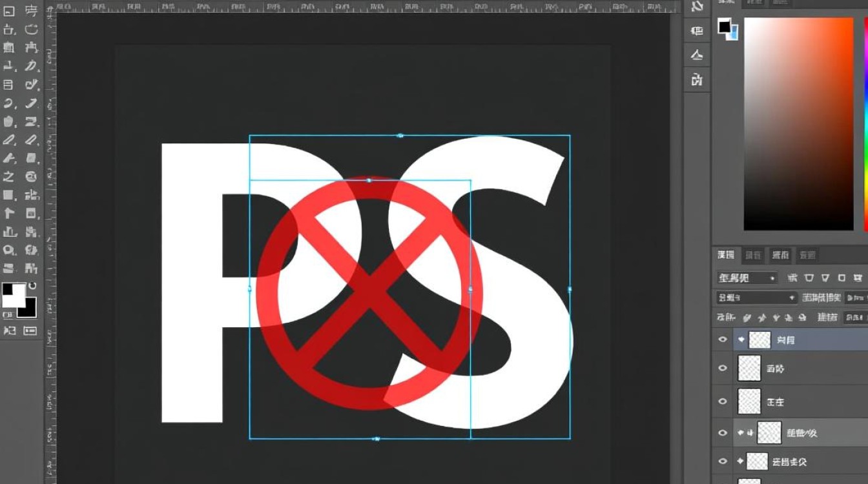Screen dimensions: 868x484
Task: Hide the selected top layer via eye icon
Action: pos(723,339)
